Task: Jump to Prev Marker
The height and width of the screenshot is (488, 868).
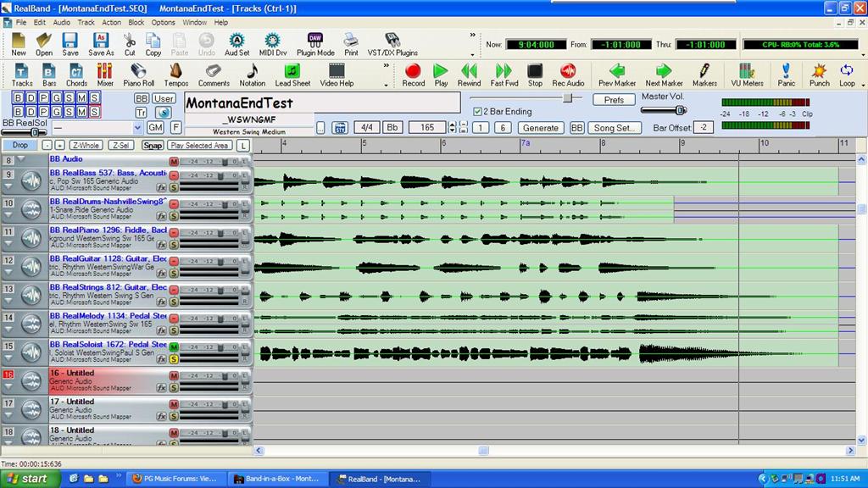Action: pos(617,75)
